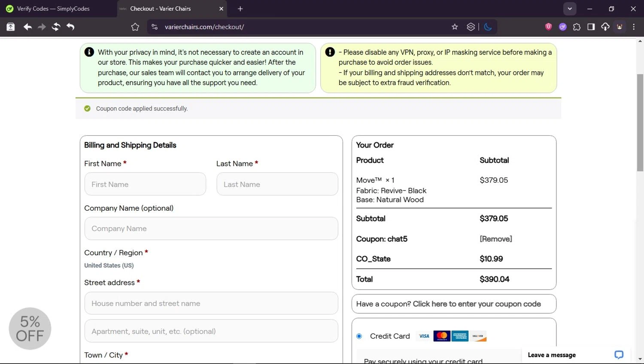This screenshot has height=364, width=644.
Task: Click the Total amount $390.04
Action: pyautogui.click(x=495, y=279)
